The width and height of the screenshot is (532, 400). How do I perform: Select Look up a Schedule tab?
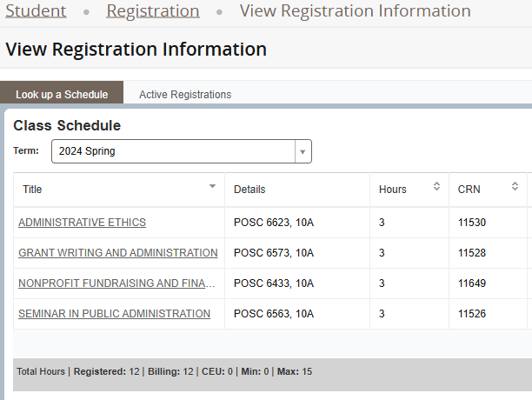pos(62,94)
